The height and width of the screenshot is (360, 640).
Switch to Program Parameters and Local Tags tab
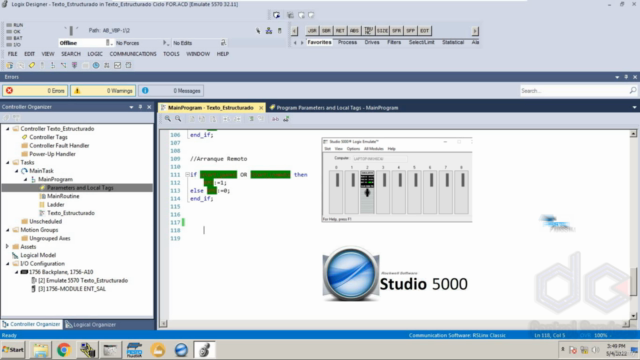pos(333,108)
